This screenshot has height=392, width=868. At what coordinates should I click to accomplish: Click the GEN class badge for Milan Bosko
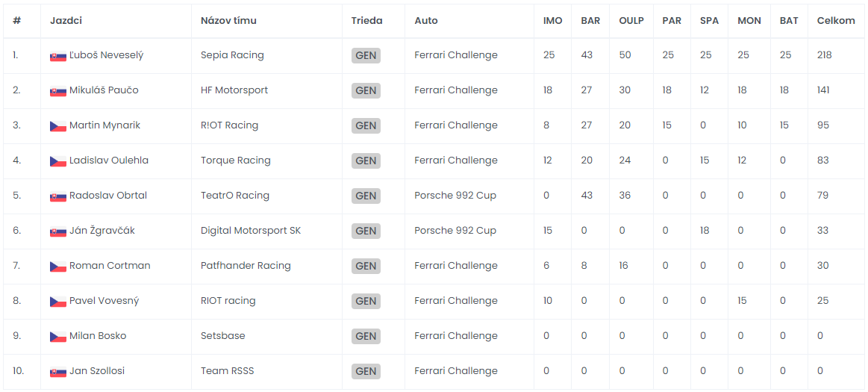pyautogui.click(x=366, y=336)
